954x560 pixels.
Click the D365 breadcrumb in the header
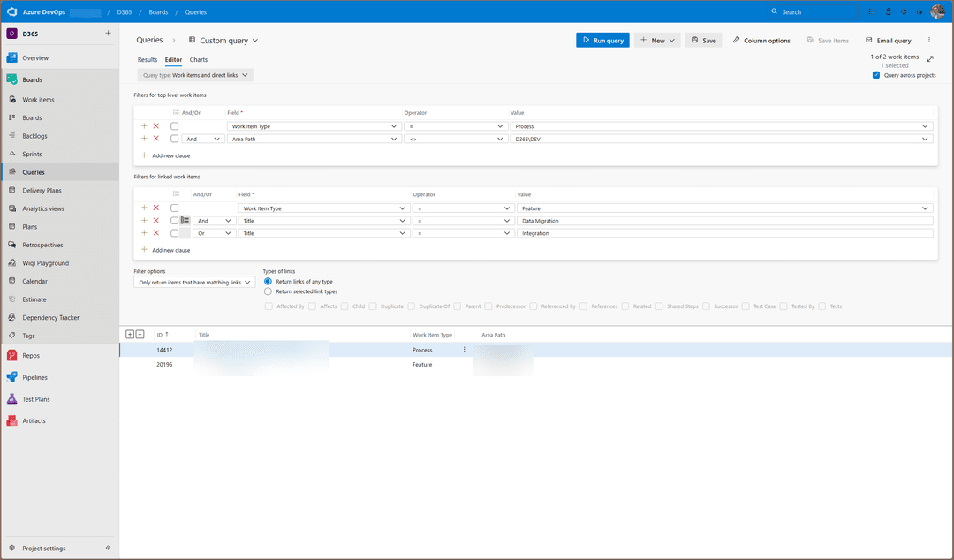125,12
